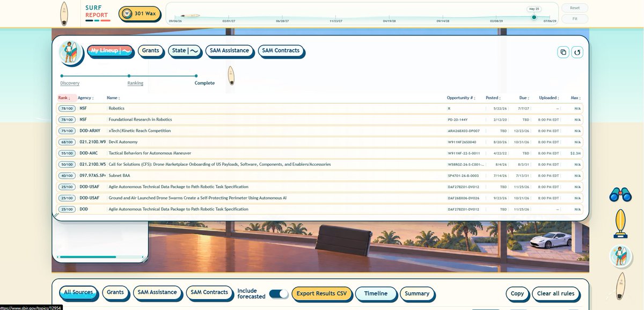Switch to the SAM Assistance tab beside State
644x310 pixels.
(x=229, y=51)
